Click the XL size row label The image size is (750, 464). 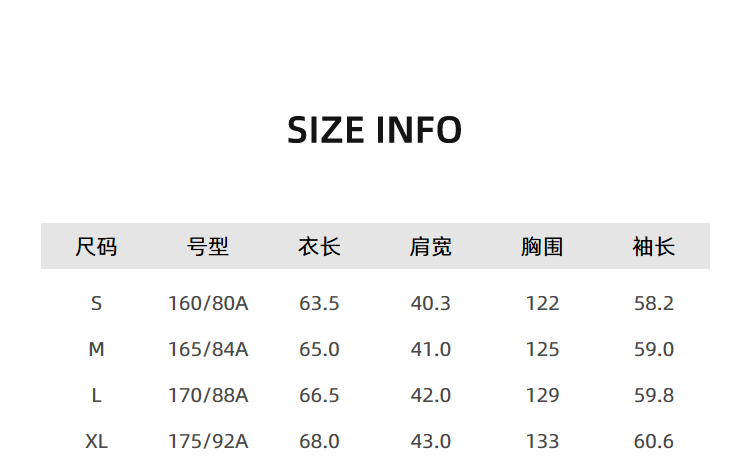[96, 441]
